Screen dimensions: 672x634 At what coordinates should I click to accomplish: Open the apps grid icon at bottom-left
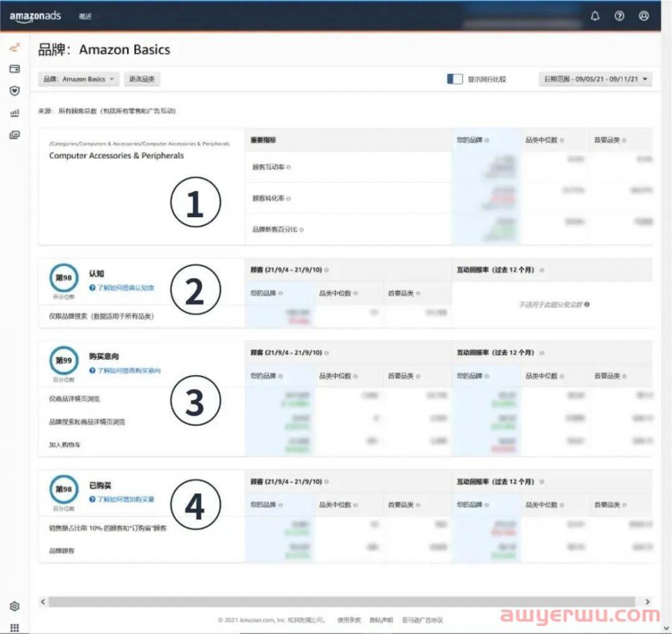15,627
